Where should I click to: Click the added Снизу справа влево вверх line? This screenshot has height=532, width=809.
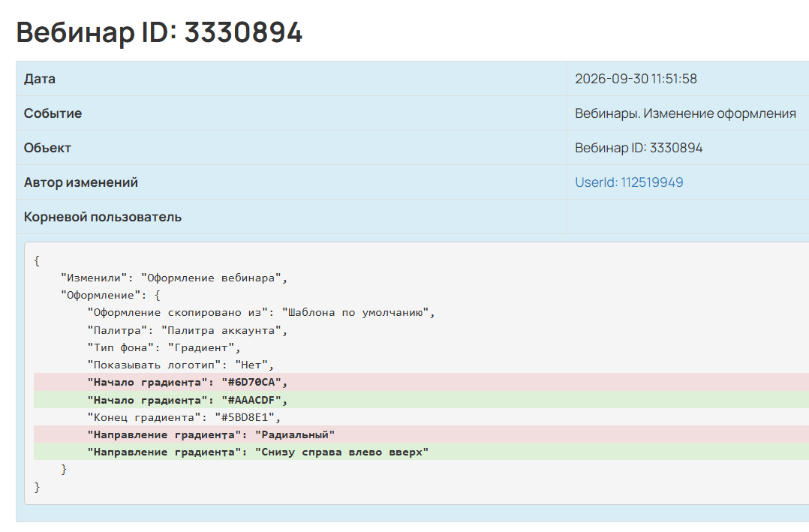click(421, 452)
